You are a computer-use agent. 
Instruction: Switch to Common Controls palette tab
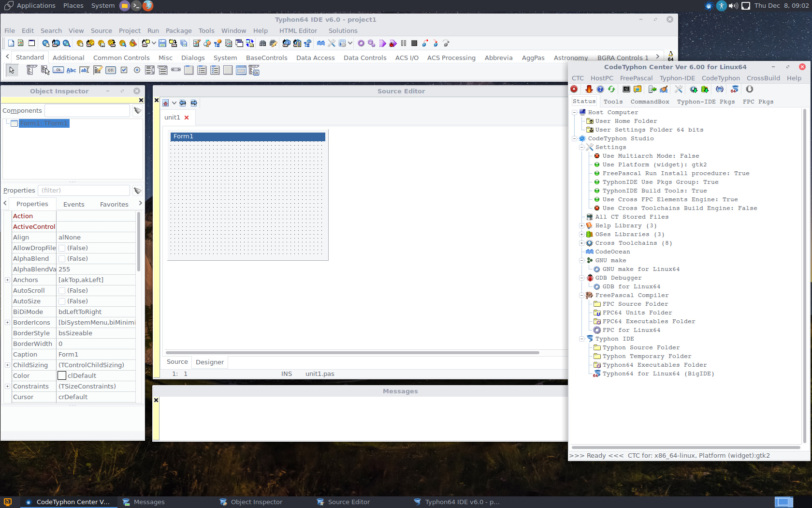click(121, 58)
